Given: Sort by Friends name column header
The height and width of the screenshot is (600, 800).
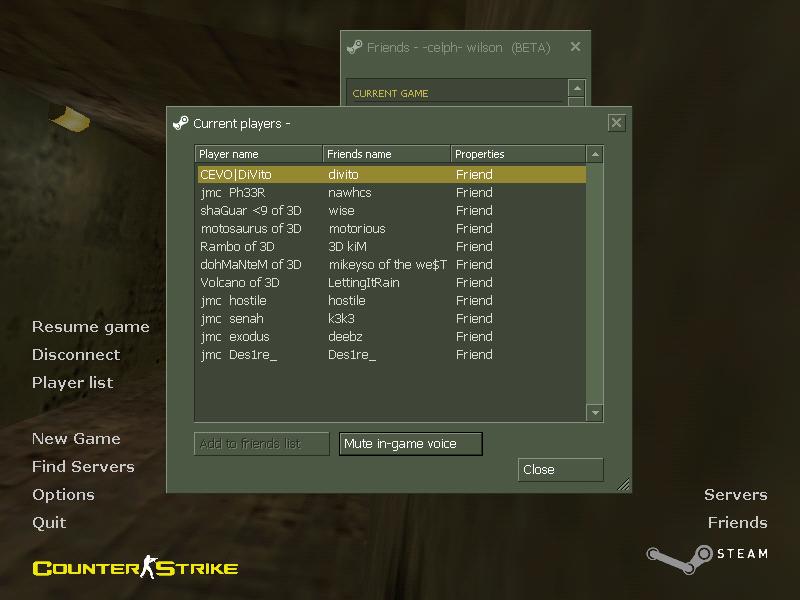Looking at the screenshot, I should point(387,154).
